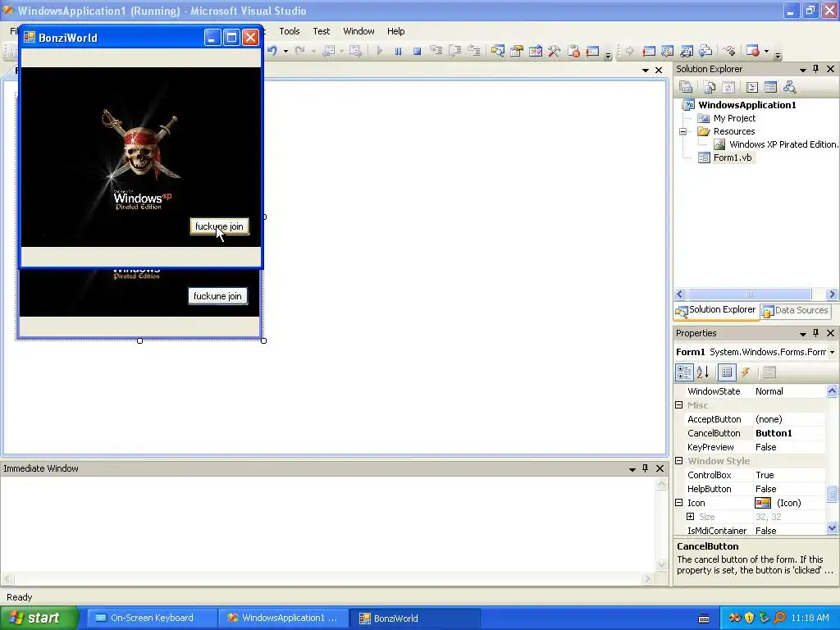
Task: Click Solution Explorer Properties toolbar icon
Action: point(686,87)
